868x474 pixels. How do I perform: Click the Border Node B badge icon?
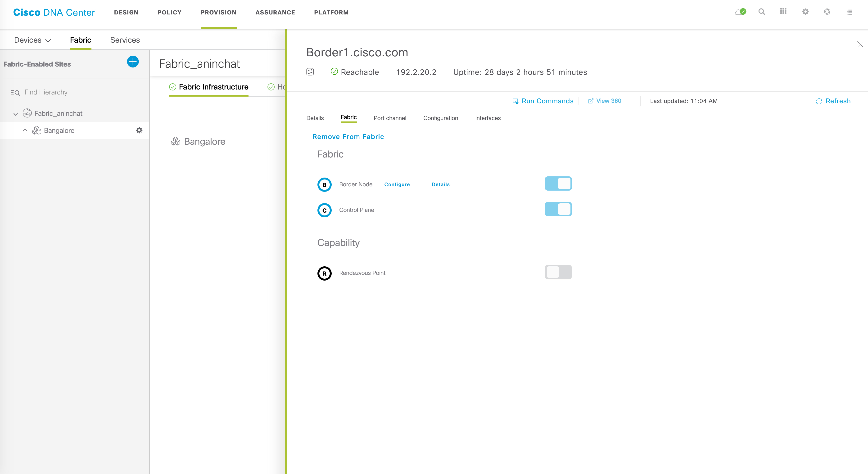[x=325, y=184]
